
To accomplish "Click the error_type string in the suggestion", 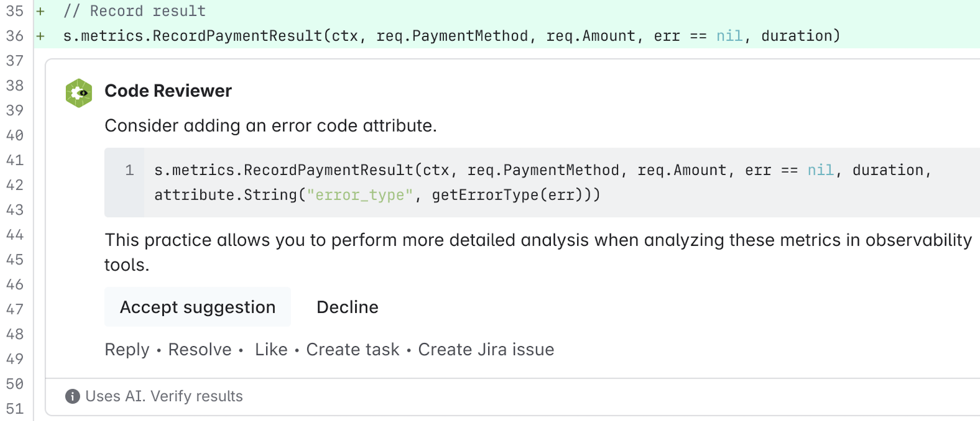I will coord(360,195).
